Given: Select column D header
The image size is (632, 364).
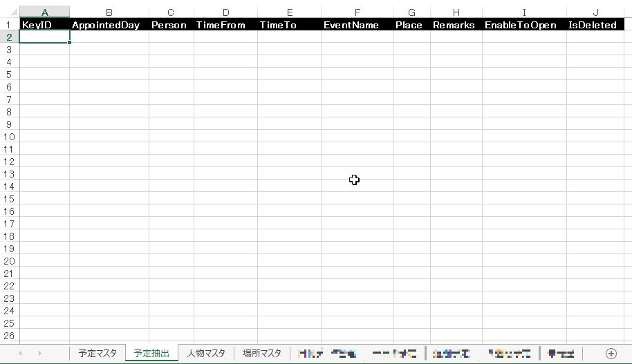Looking at the screenshot, I should [x=225, y=12].
